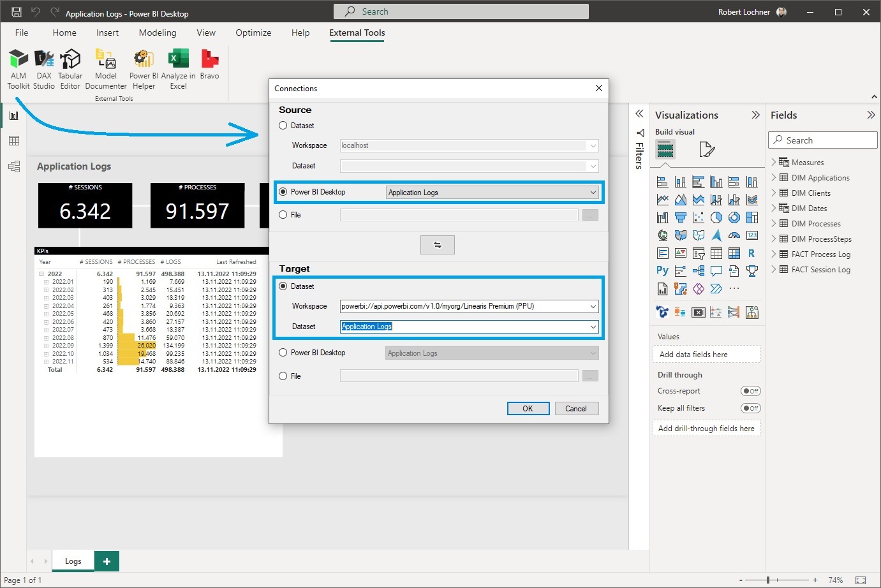Confirm connections by clicking OK
Image resolution: width=881 pixels, height=588 pixels.
[528, 408]
